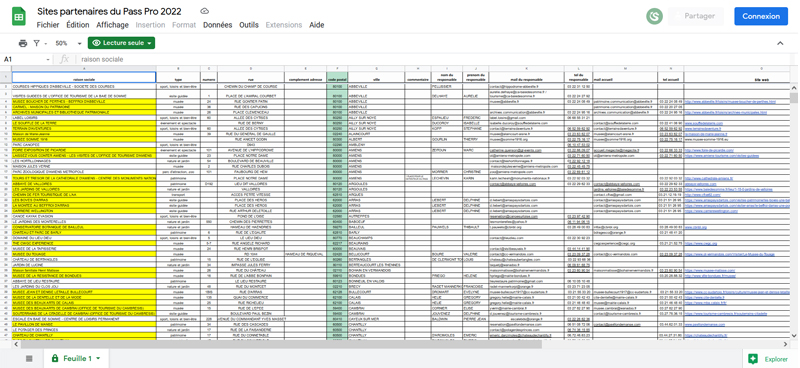
Task: Click the lock icon on Feuille 1 tab
Action: pos(55,358)
